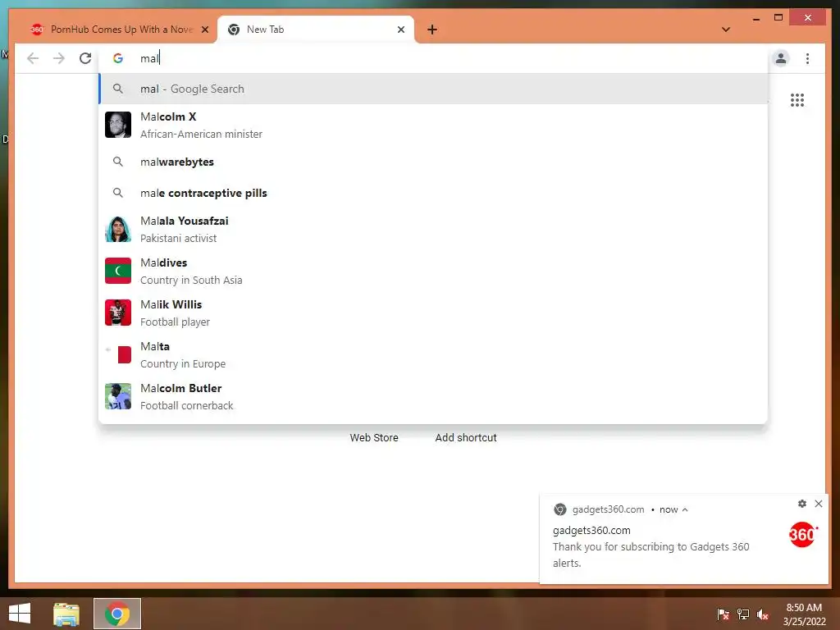Open Chrome's three-dot menu
This screenshot has height=630, width=840.
click(807, 58)
